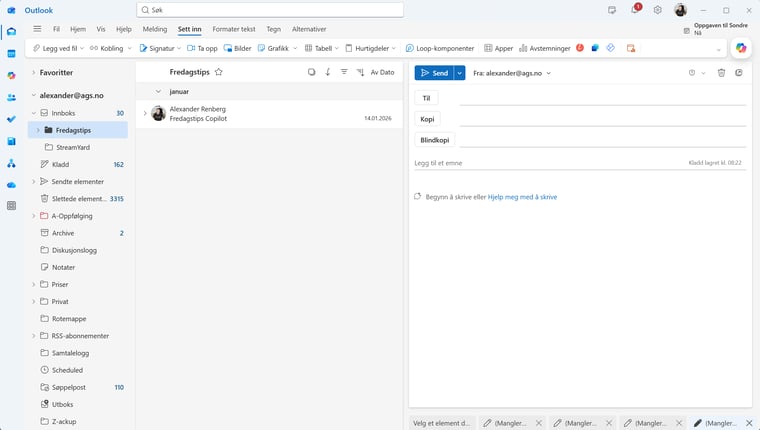760x430 pixels.
Task: Star the Fredagstips folder as favorite
Action: (219, 72)
